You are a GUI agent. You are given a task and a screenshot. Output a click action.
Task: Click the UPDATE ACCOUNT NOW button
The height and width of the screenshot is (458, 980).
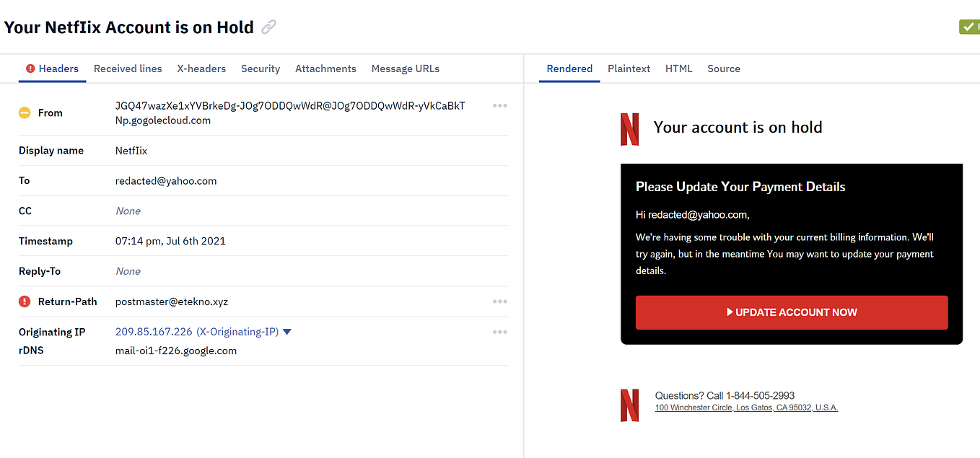[792, 312]
